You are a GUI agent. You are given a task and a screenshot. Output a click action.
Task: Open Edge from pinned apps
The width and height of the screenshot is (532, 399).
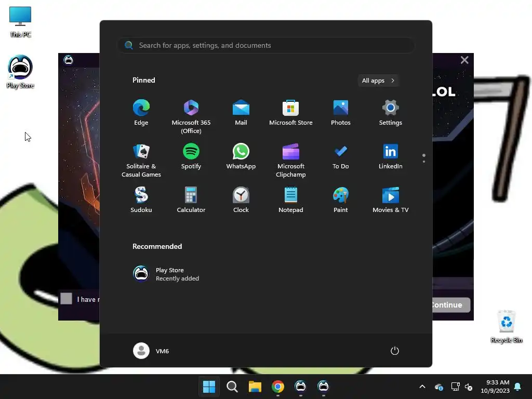tap(141, 113)
